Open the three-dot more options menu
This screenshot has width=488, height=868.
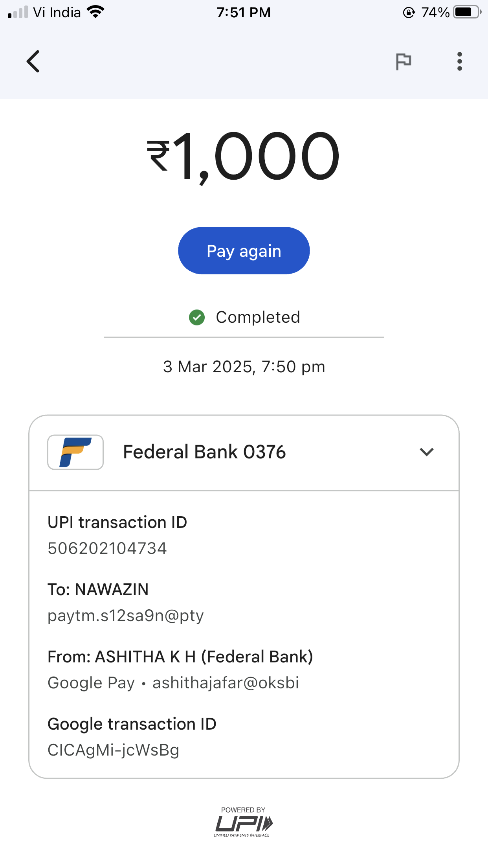459,61
